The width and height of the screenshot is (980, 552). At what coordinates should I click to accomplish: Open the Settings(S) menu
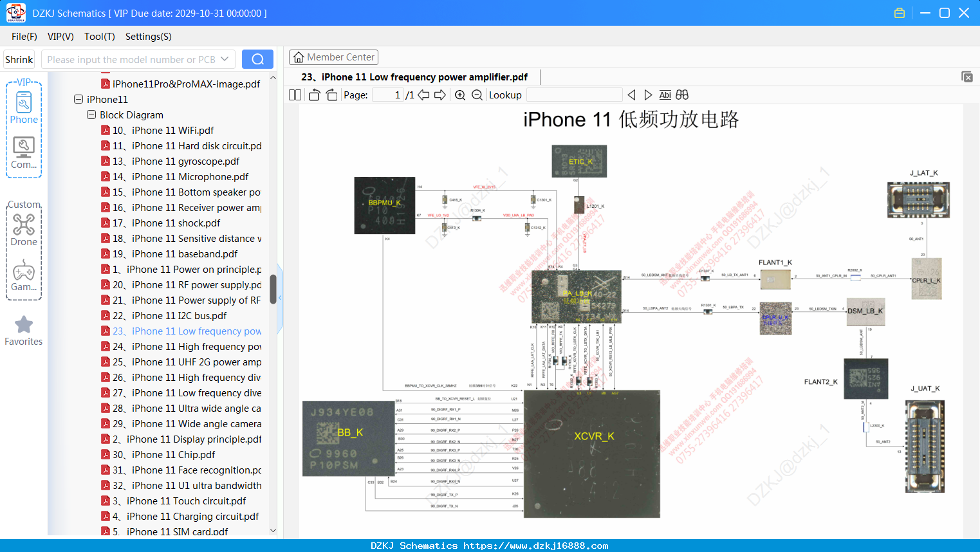pyautogui.click(x=149, y=37)
